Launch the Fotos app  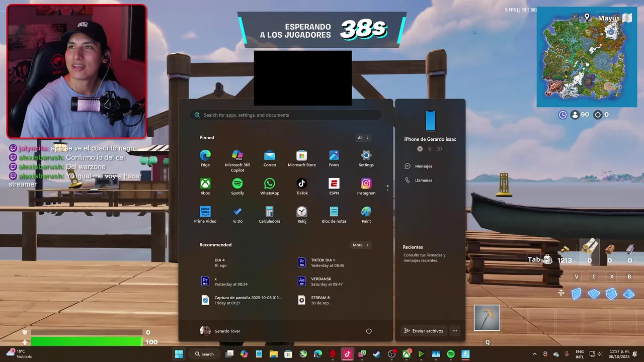pos(334,158)
